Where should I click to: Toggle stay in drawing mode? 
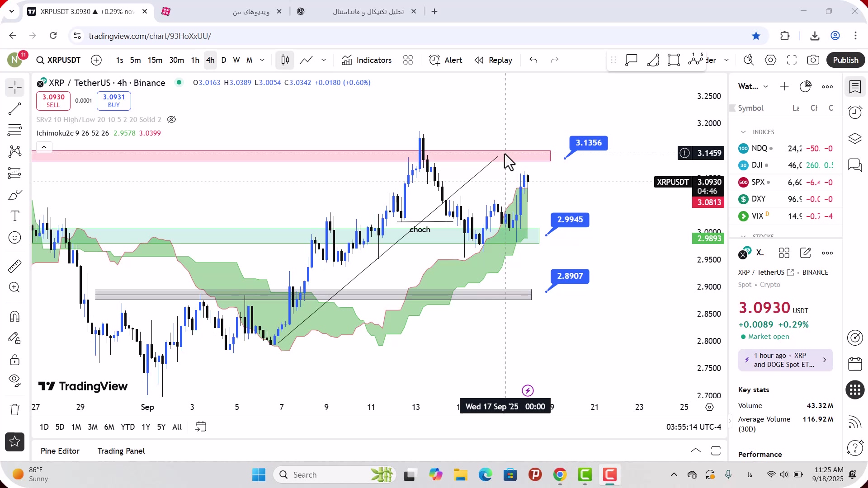(15, 338)
